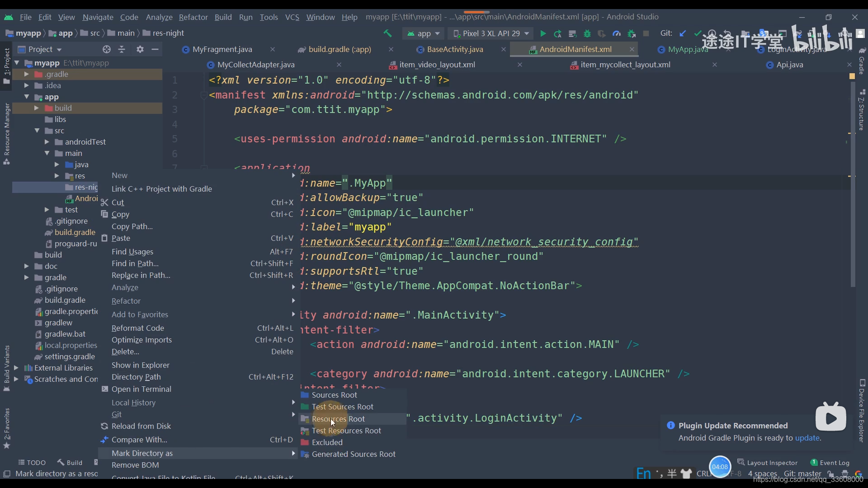The image size is (868, 488).
Task: Click line 5 INTERNET permission code
Action: tap(430, 139)
